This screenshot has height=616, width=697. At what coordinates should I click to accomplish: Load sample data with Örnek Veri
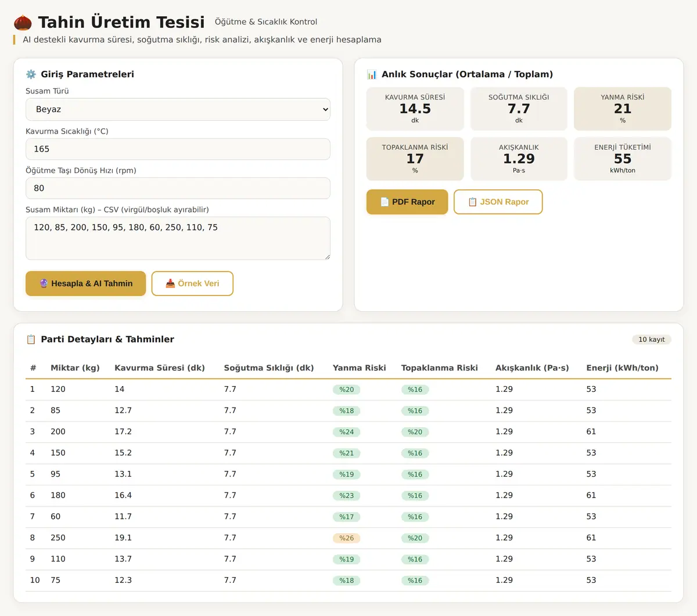point(192,283)
